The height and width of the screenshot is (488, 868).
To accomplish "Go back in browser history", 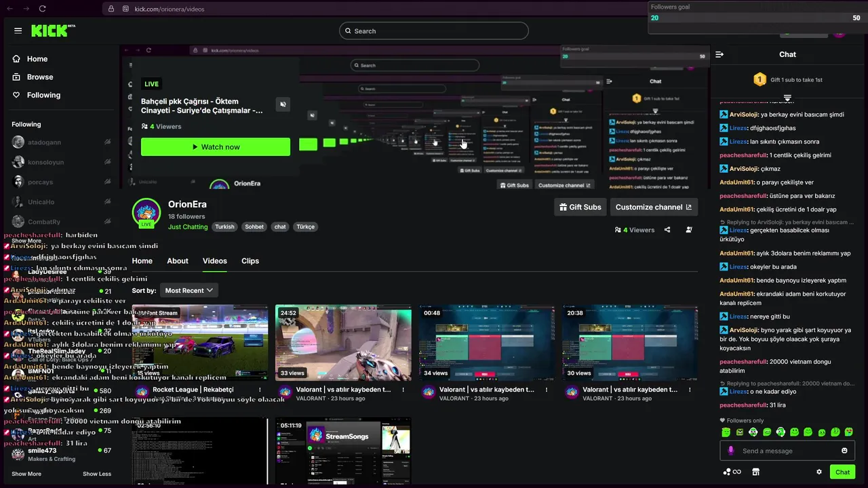I will pos(10,9).
